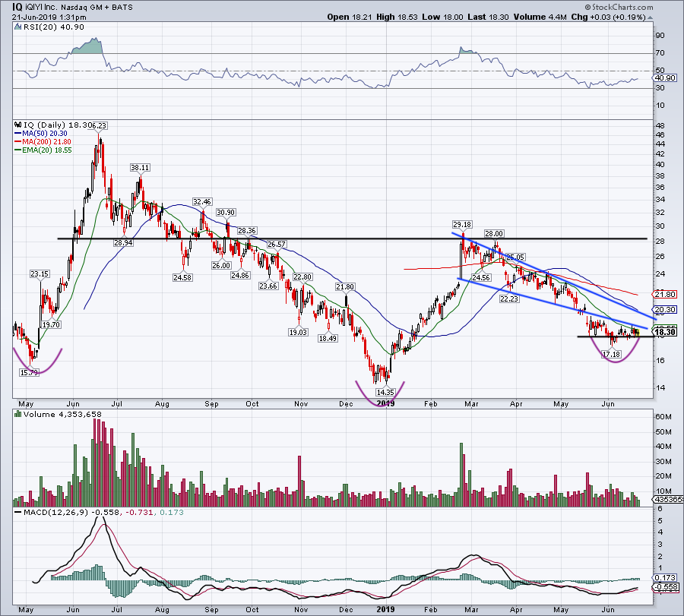Click the Low 18.00 header value
The width and height of the screenshot is (684, 616).
(x=442, y=17)
